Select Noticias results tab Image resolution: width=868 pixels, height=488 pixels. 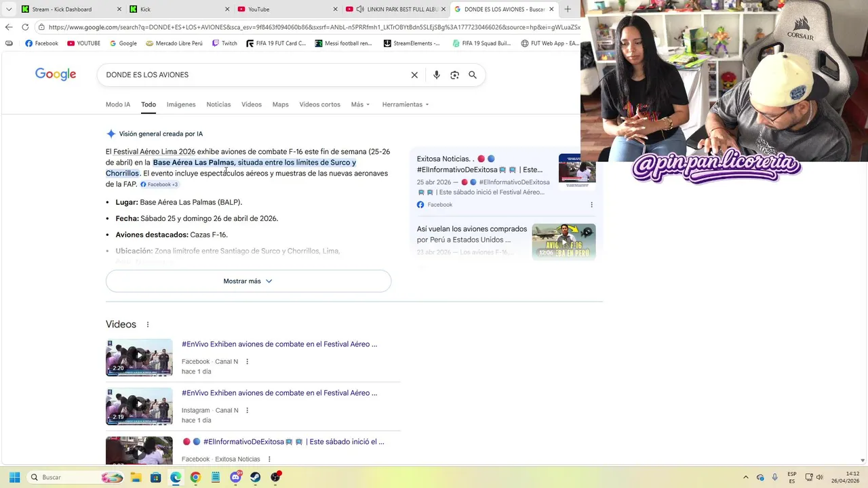point(218,104)
